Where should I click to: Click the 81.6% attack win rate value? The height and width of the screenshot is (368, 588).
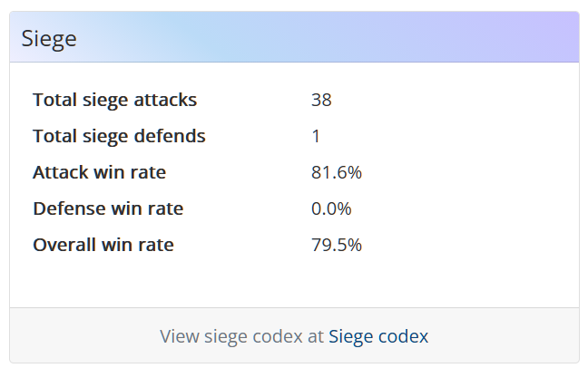coord(337,172)
